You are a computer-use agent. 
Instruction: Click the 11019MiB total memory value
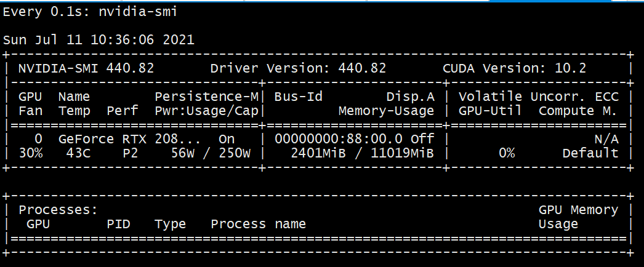(x=402, y=153)
